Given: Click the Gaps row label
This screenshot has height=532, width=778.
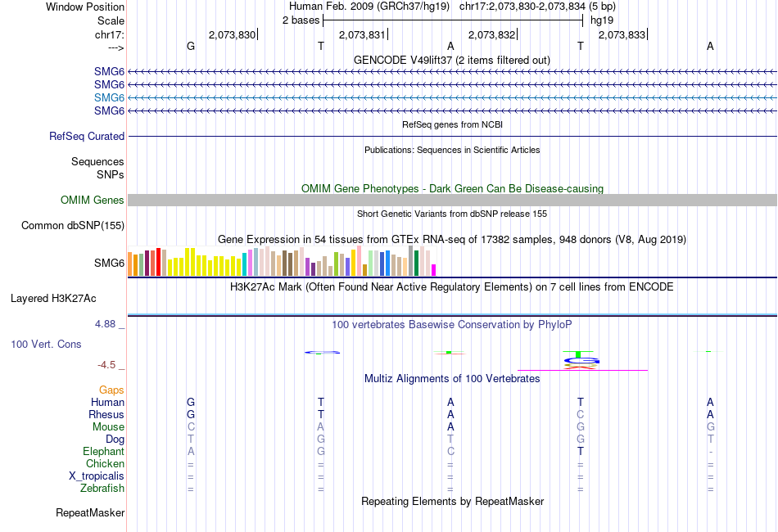Looking at the screenshot, I should tap(111, 390).
